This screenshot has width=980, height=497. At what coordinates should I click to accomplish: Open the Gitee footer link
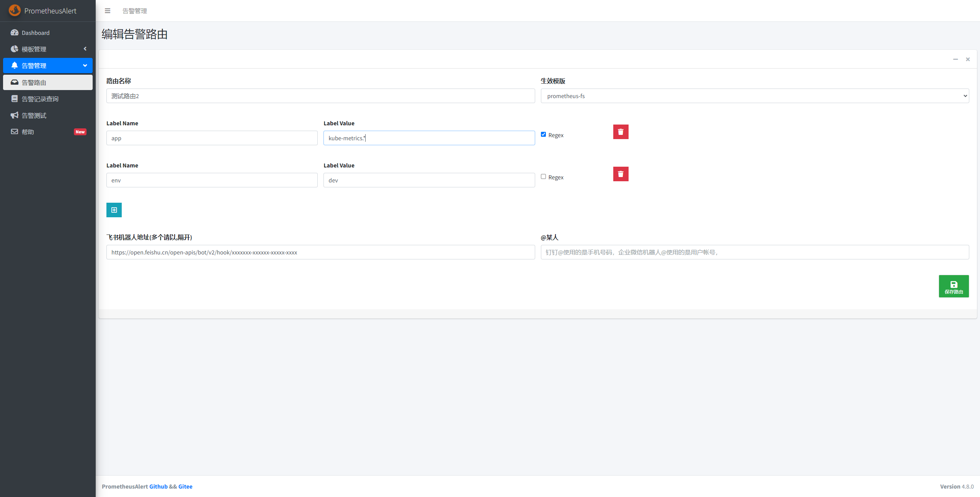[x=185, y=486]
